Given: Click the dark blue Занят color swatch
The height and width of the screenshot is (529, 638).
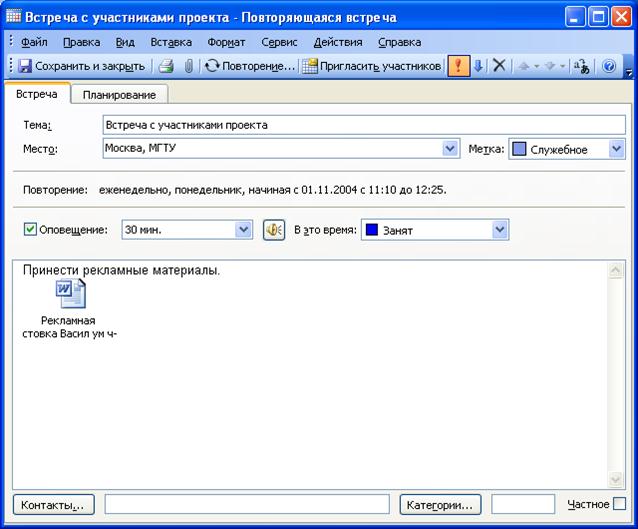Looking at the screenshot, I should [372, 230].
